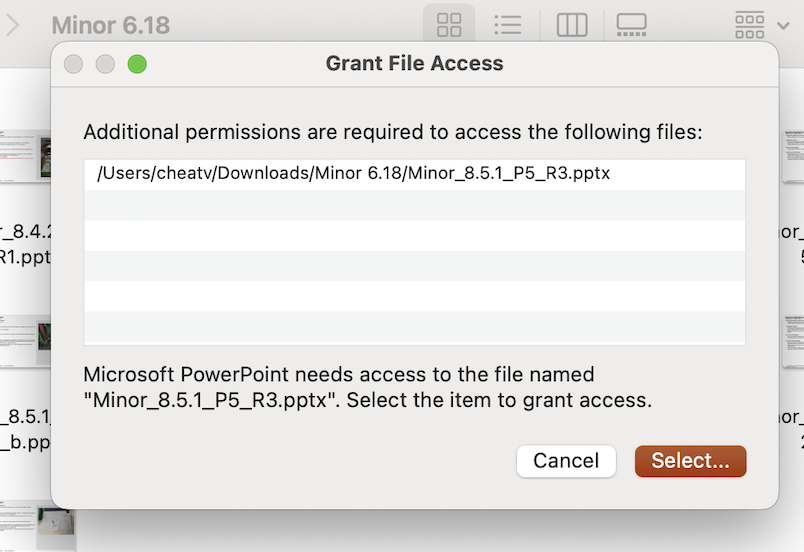Click the gray close button on dialog
Viewport: 804px width, 552px height.
tap(73, 65)
